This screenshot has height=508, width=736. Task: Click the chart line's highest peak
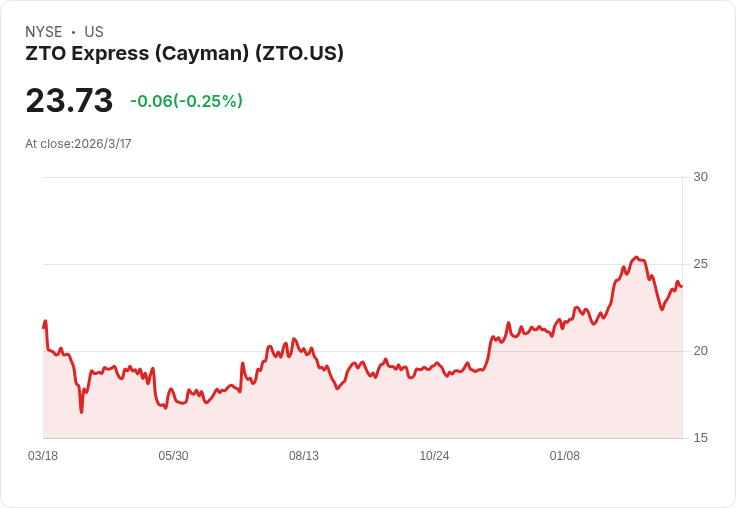point(636,258)
